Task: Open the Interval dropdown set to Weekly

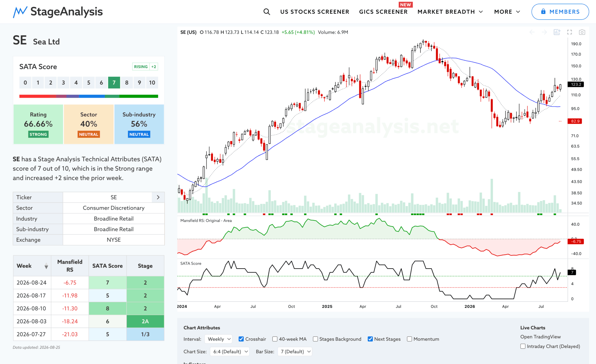Action: pos(218,339)
